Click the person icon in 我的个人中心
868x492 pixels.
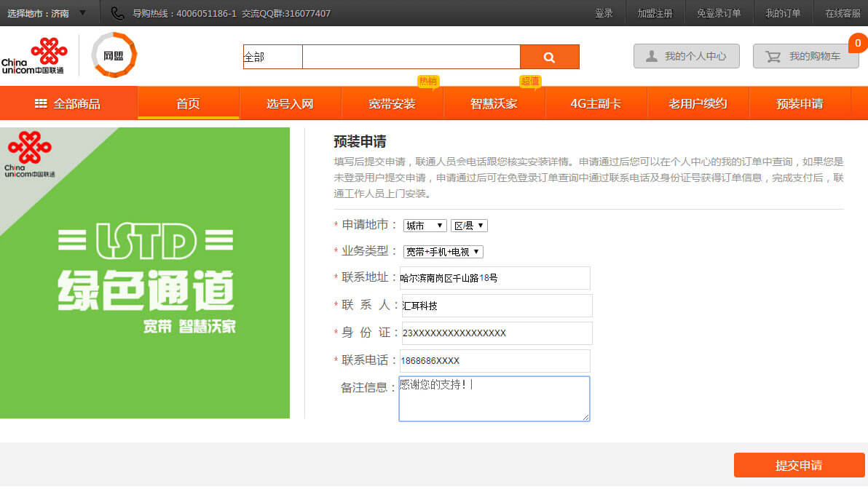(x=652, y=56)
